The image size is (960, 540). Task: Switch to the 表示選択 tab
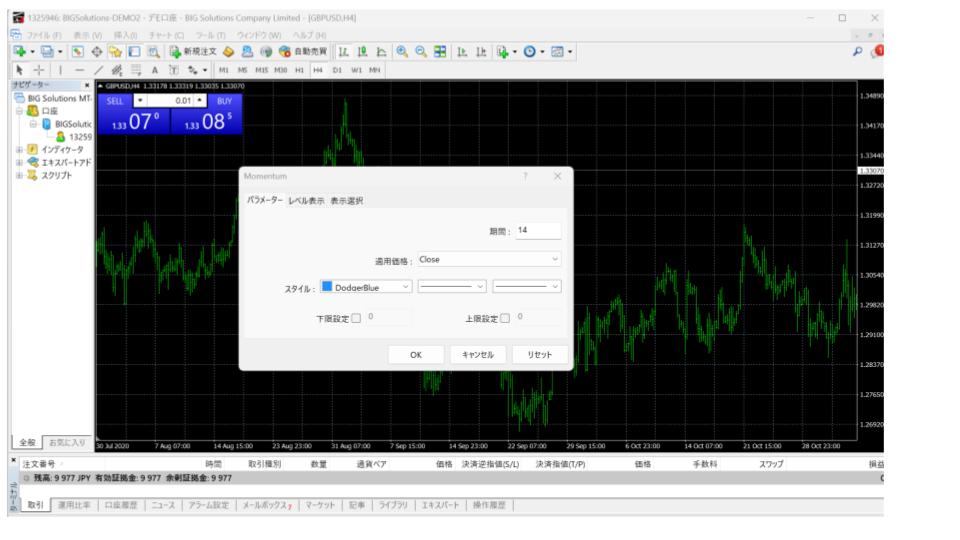tap(347, 200)
